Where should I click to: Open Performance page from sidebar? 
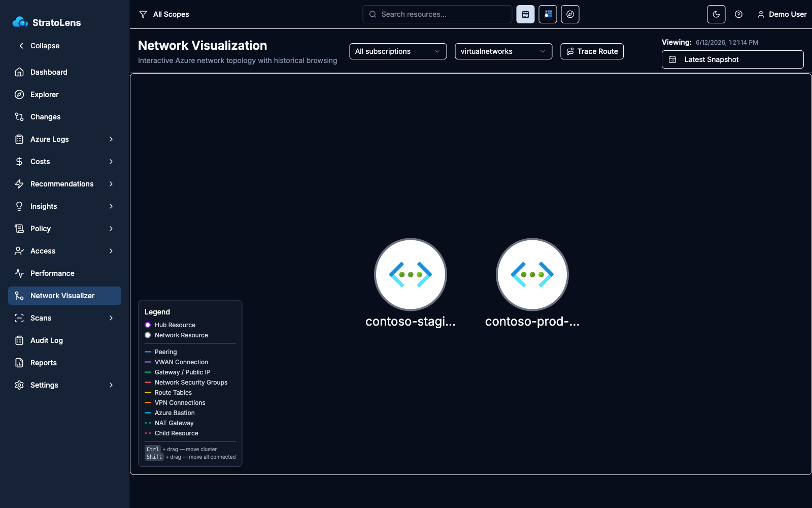coord(64,273)
